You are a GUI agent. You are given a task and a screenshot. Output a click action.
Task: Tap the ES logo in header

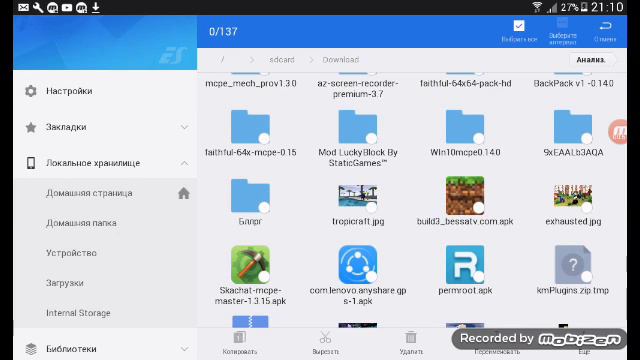coord(173,56)
